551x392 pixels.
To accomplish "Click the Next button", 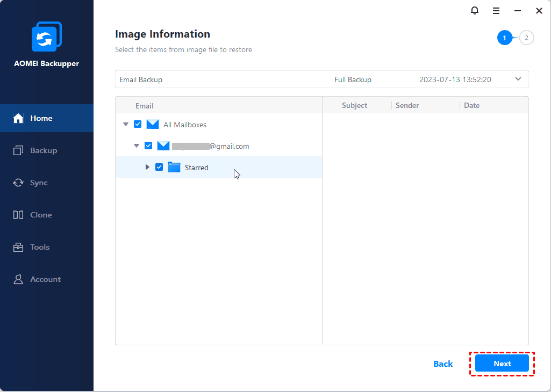I will 502,363.
